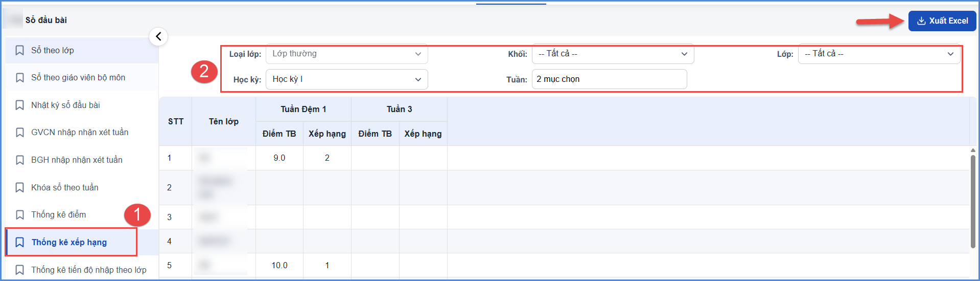Export the table with Xuất Excel
980x281 pixels.
(942, 21)
